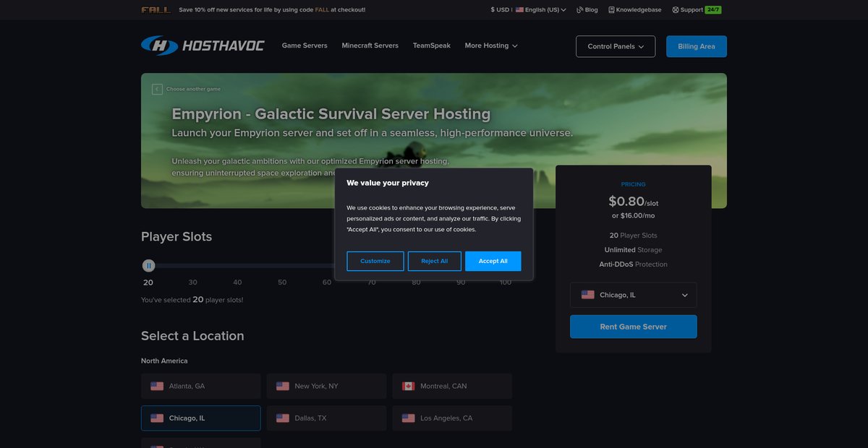
Task: Click the HostHavoc logo
Action: click(203, 46)
